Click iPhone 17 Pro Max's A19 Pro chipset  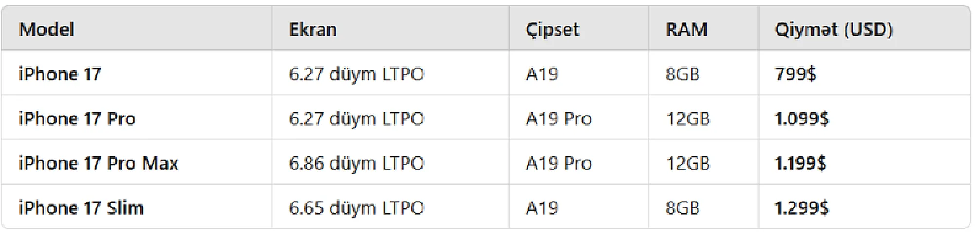tap(558, 163)
